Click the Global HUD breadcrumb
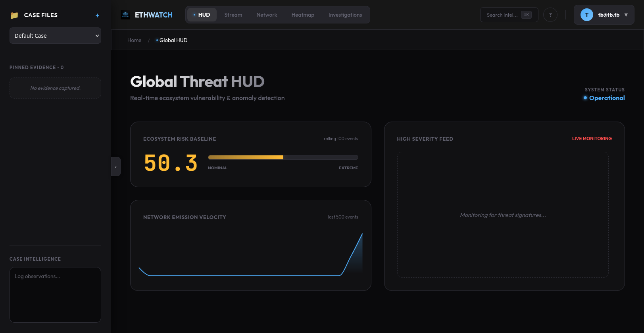This screenshot has height=333, width=644. [172, 40]
